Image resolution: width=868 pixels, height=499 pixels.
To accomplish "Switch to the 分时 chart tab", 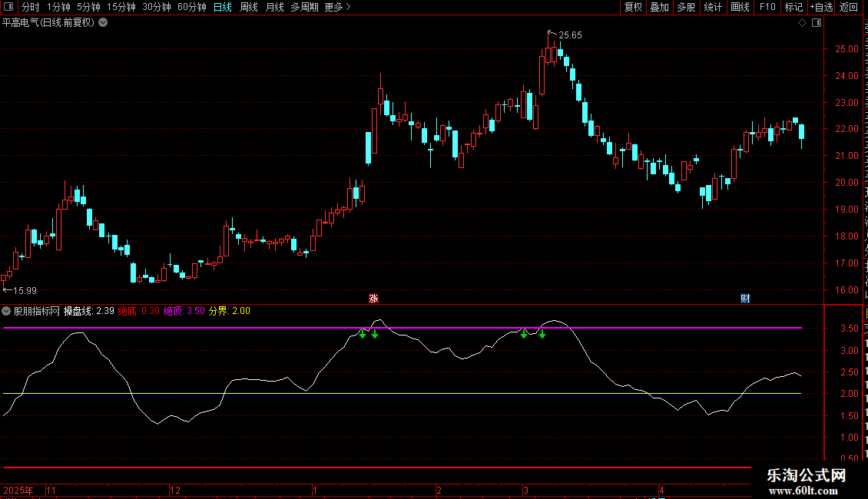I will (x=31, y=7).
